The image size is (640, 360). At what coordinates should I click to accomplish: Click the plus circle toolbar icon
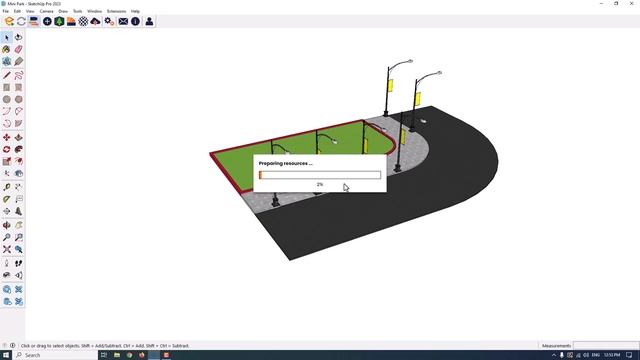coord(47,21)
